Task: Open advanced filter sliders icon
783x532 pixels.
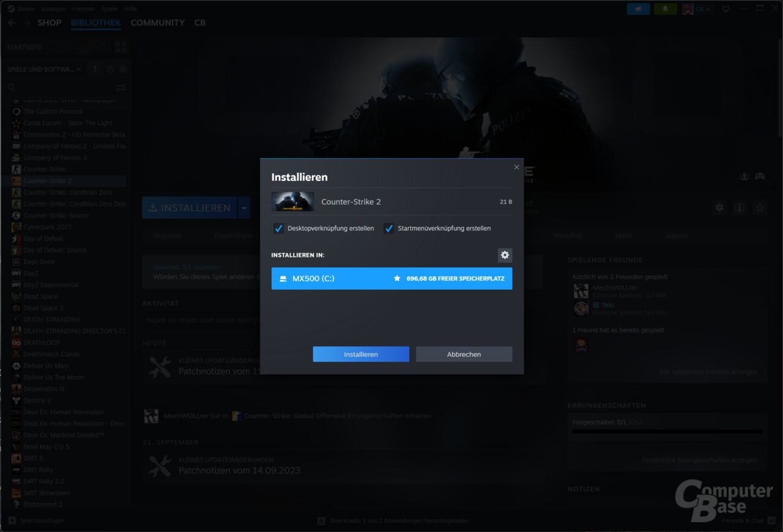Action: pos(121,88)
